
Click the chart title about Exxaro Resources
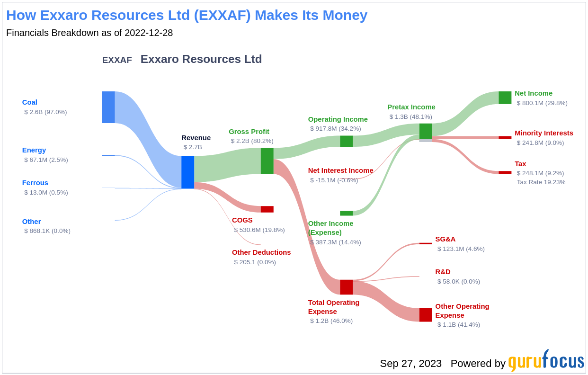tap(187, 15)
